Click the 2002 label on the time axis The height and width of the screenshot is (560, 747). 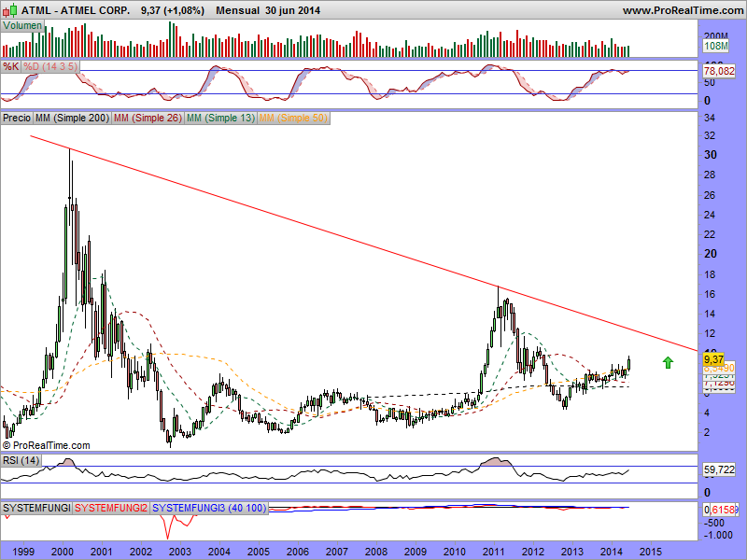tap(141, 552)
